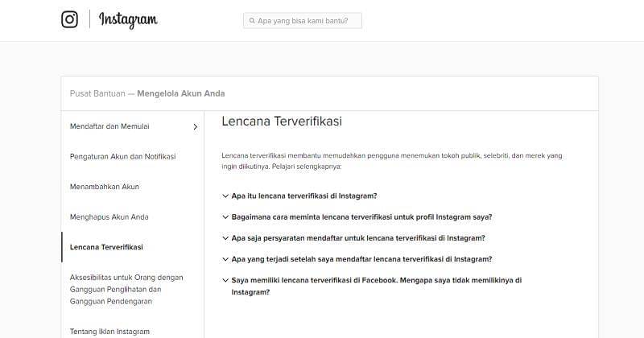Click the magnifier icon in search box
The width and height of the screenshot is (644, 338).
(251, 20)
